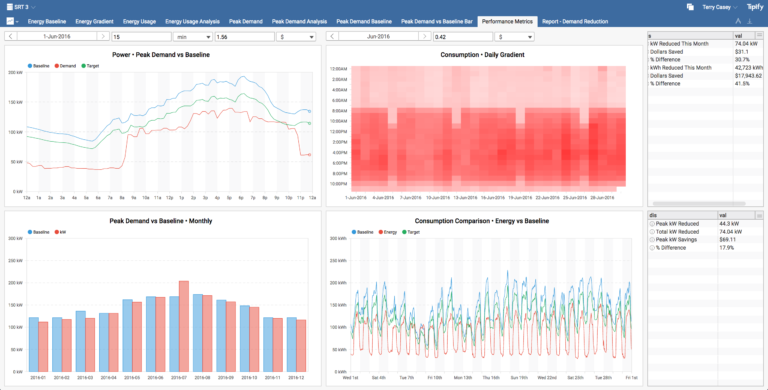Open the SRT 3 site database icon

pos(10,7)
